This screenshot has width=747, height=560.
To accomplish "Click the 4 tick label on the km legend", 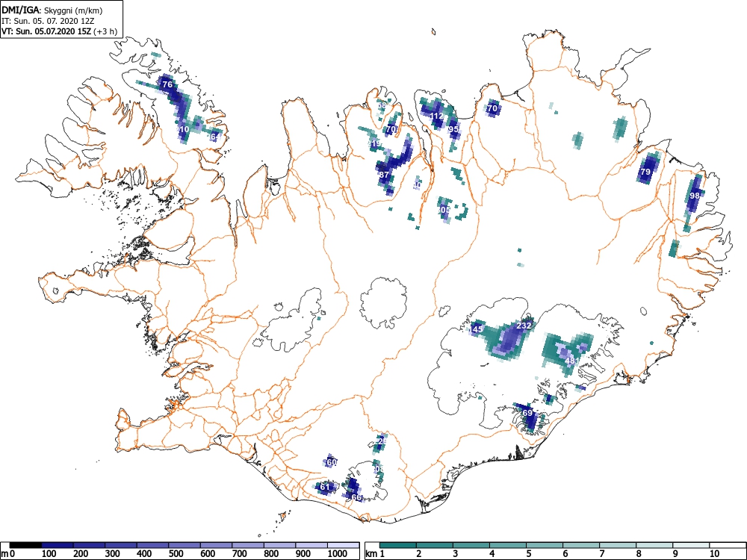I will click(x=492, y=554).
